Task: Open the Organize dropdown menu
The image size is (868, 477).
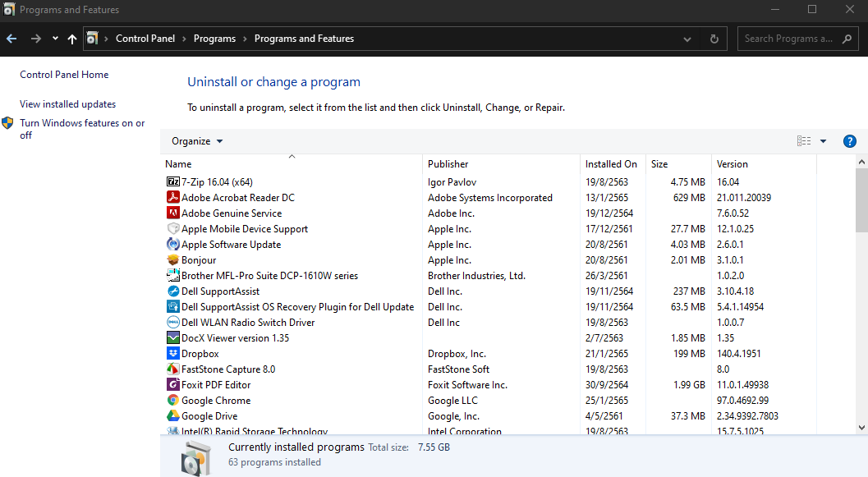Action: (x=197, y=141)
